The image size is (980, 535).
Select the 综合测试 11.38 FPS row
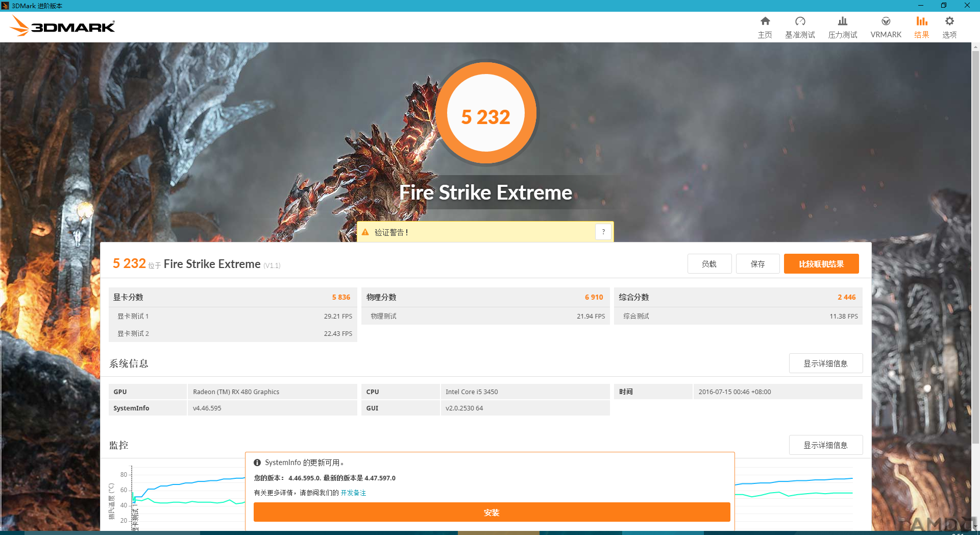pyautogui.click(x=738, y=316)
